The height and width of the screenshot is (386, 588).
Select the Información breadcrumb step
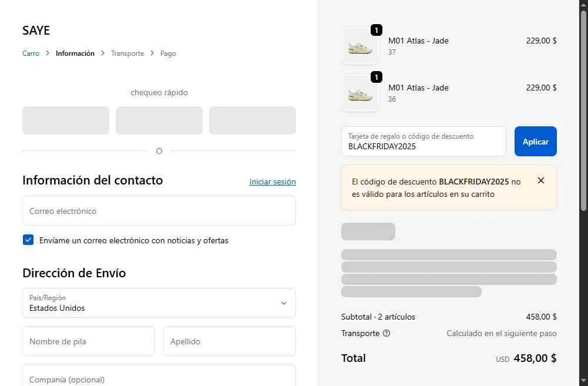[75, 53]
